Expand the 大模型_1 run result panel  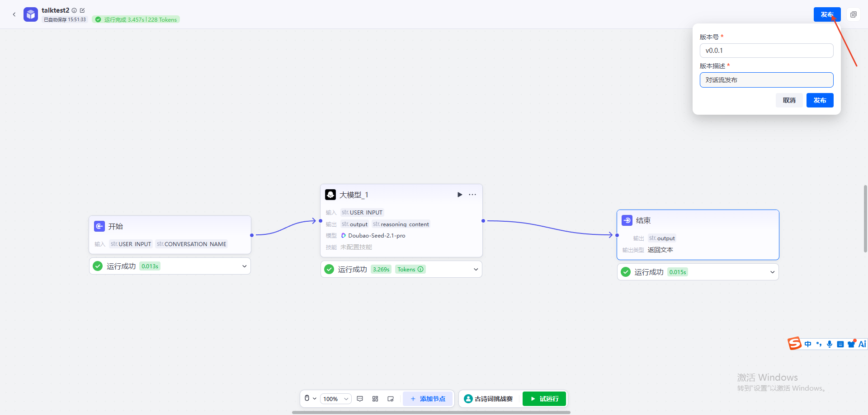tap(476, 270)
